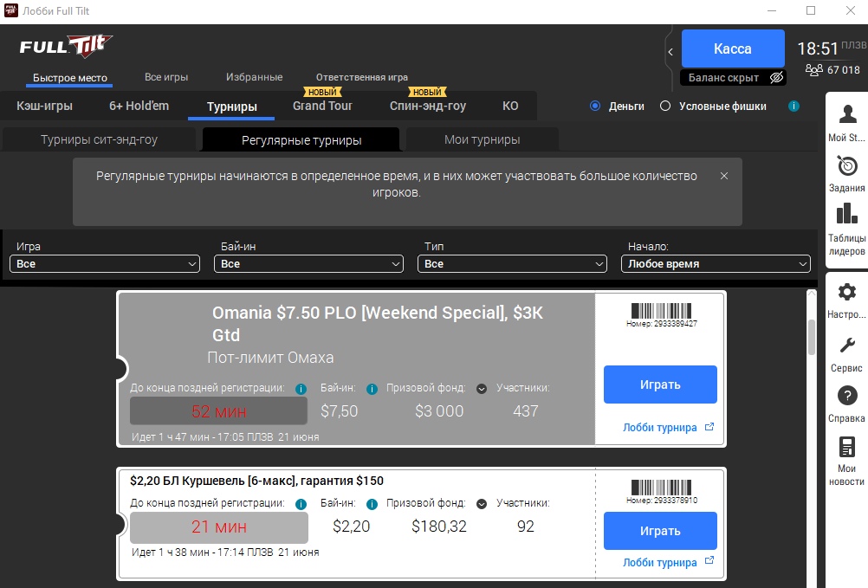
Task: Click the 18:51 clock display
Action: tap(818, 49)
